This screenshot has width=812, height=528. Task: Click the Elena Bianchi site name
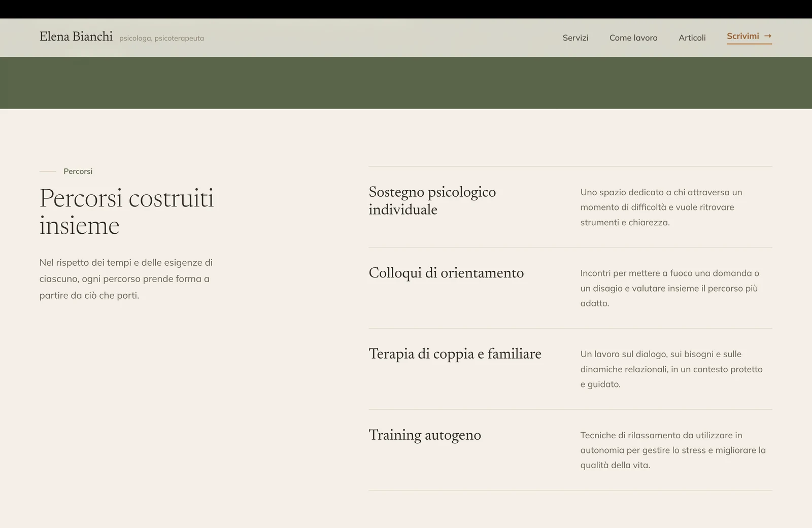76,37
